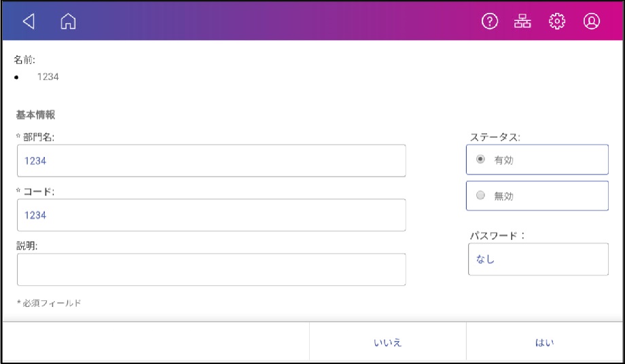Click the ステータス label
625x364 pixels.
pyautogui.click(x=495, y=137)
